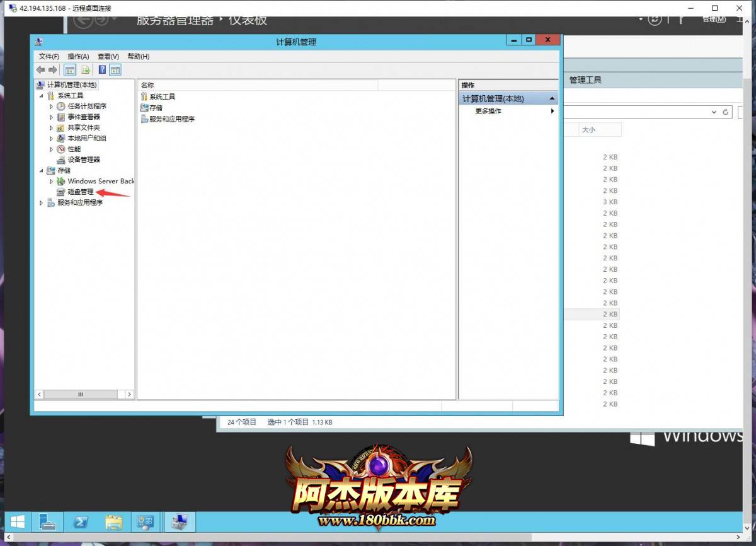Expand the 任务计划程序 node

point(52,106)
